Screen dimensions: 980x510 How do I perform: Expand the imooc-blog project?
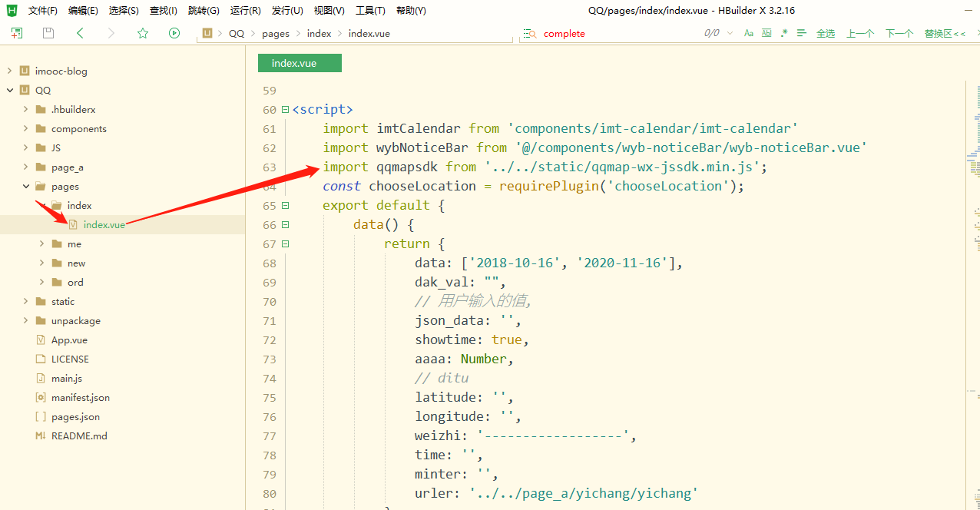coord(9,71)
